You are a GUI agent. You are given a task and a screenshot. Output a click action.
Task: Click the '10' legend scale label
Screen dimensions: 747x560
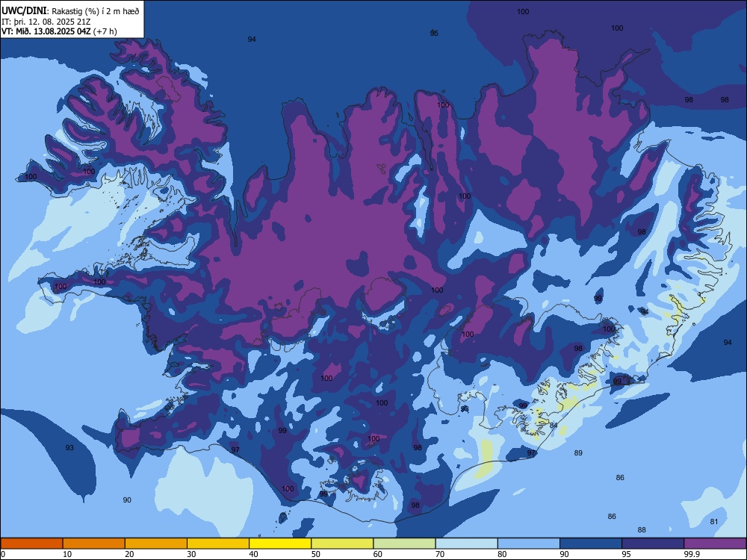tap(67, 554)
